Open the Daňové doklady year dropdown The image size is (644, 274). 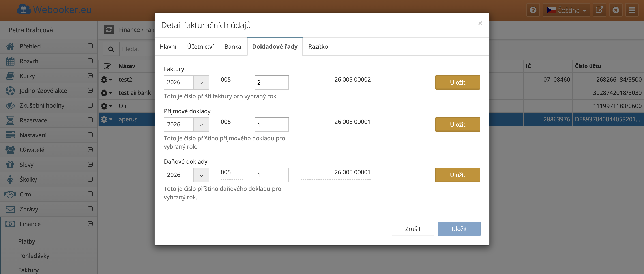click(186, 175)
